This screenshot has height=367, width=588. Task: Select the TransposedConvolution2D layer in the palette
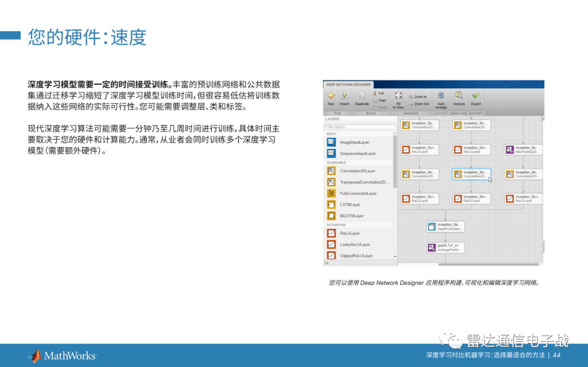[x=358, y=182]
